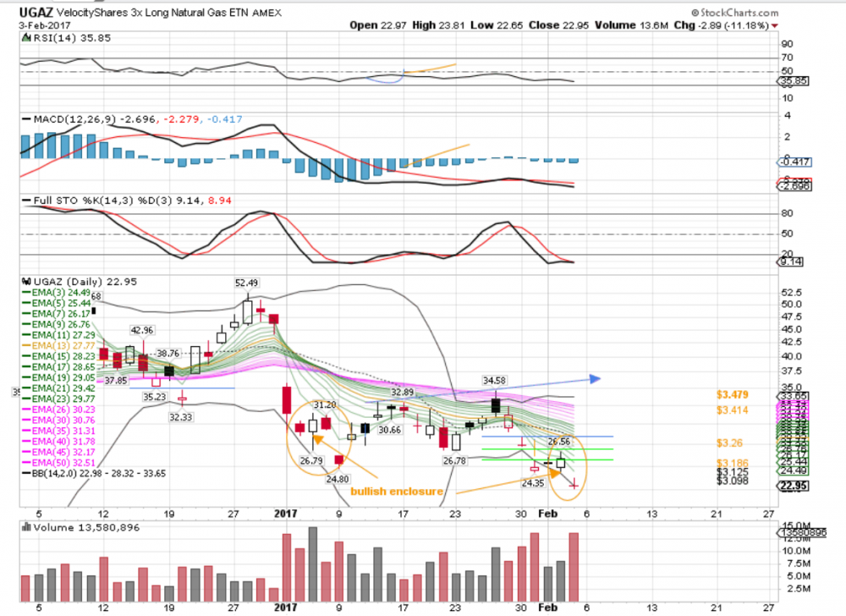Click the -0.417 MACD histogram value tag
Screen dimensions: 846x616
794,162
